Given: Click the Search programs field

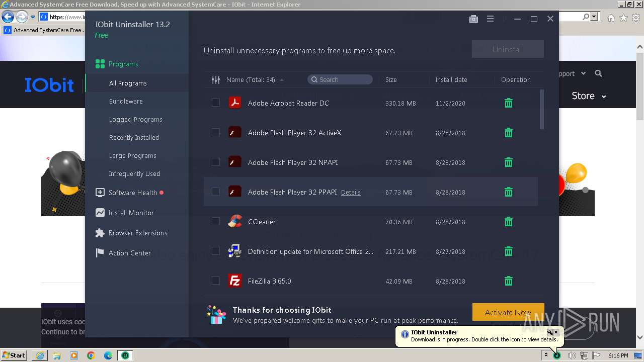Looking at the screenshot, I should click(340, 79).
